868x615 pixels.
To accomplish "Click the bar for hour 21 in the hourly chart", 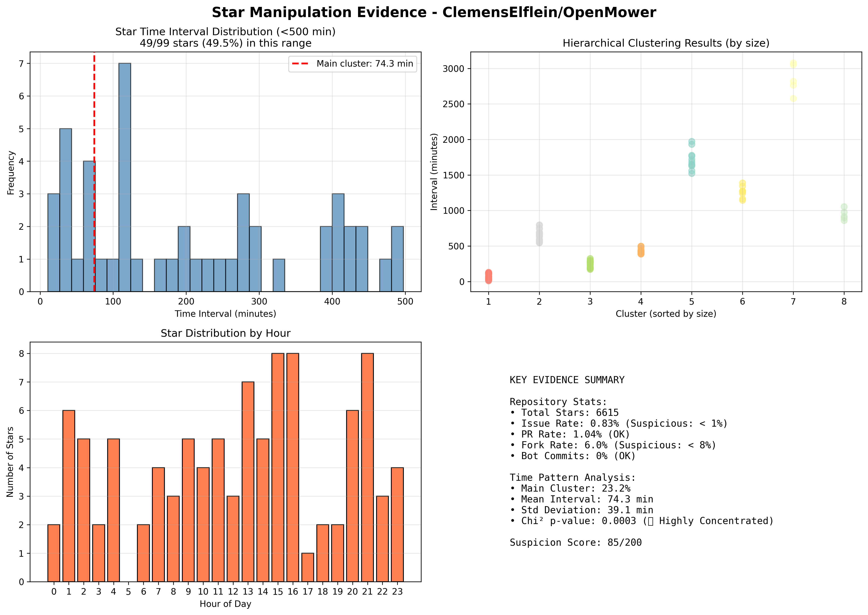I will click(x=367, y=467).
